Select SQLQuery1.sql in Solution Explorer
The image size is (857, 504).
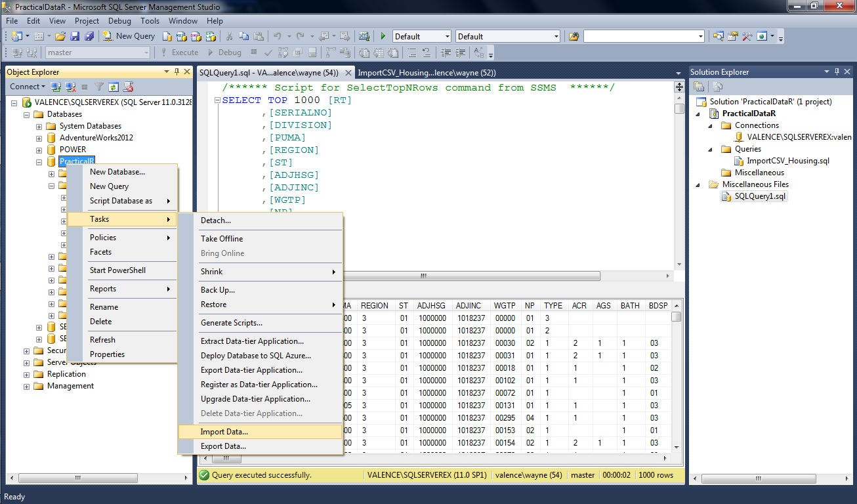760,196
